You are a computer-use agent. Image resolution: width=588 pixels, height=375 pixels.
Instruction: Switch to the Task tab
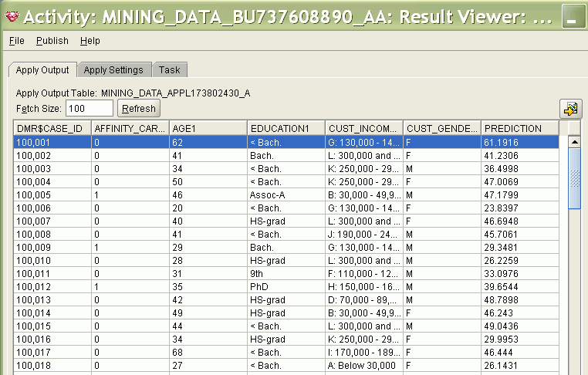pos(170,70)
